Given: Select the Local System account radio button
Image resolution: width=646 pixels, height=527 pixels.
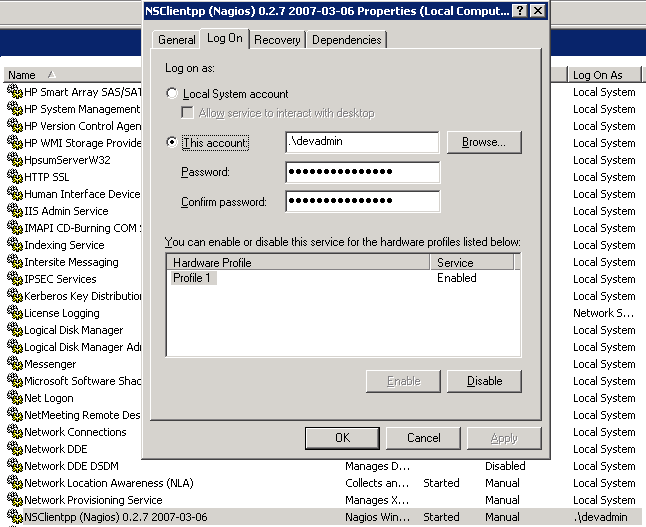Looking at the screenshot, I should coord(173,94).
